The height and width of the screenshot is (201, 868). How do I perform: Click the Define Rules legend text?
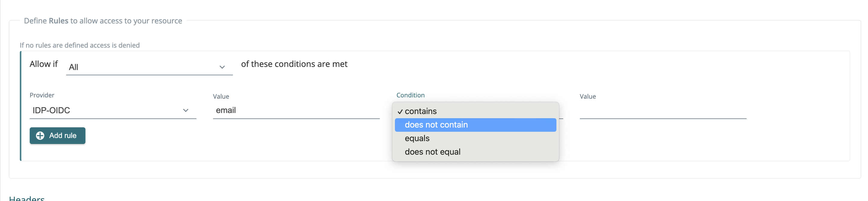[103, 21]
